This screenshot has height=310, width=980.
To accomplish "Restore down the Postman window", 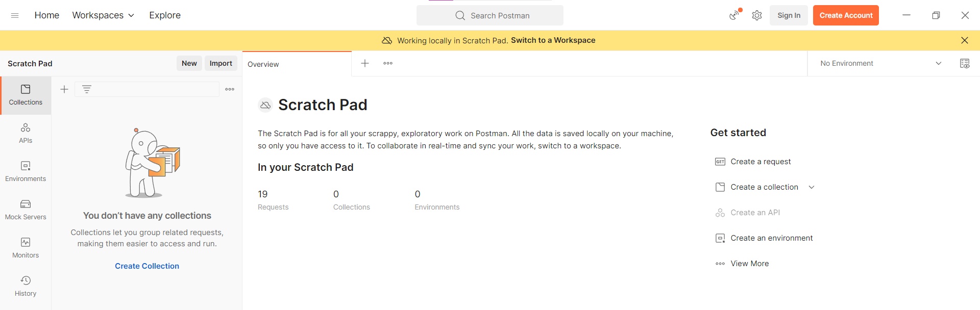I will pyautogui.click(x=936, y=15).
